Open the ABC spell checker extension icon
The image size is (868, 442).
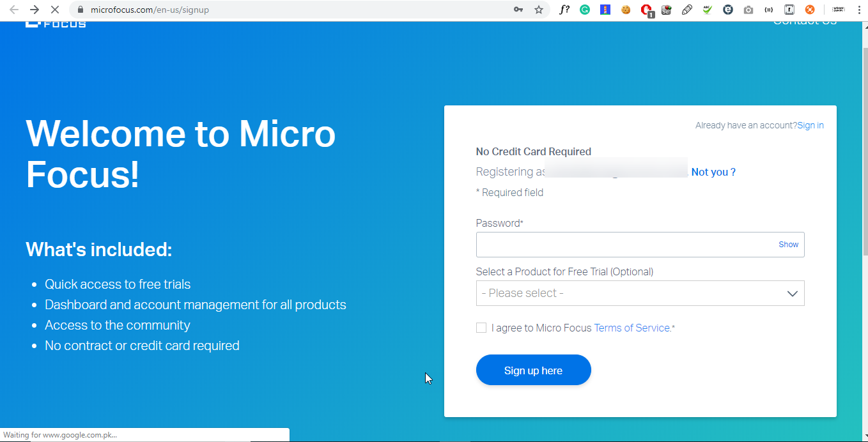708,10
